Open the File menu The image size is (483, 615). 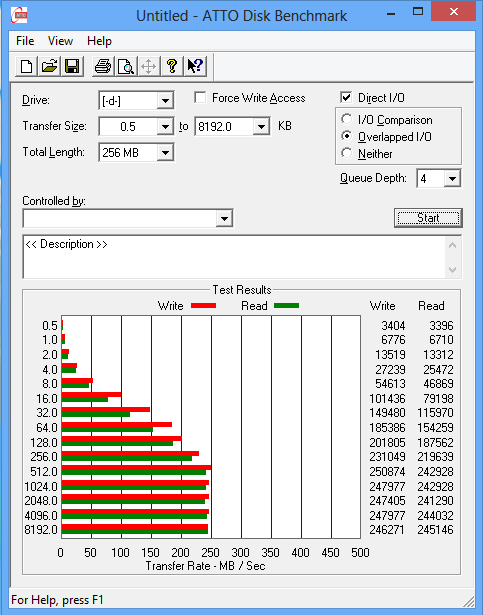click(x=25, y=41)
